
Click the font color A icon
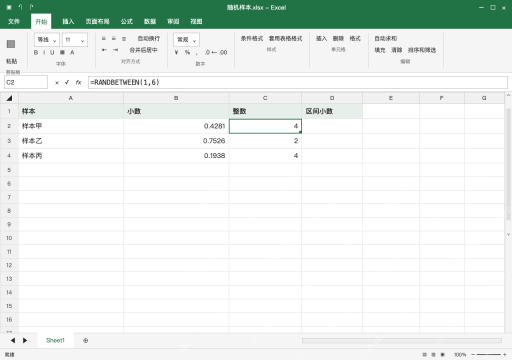click(72, 52)
